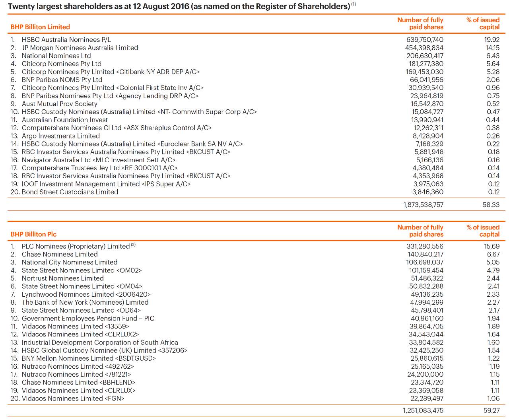Select percentage value 6.67

click(x=493, y=254)
